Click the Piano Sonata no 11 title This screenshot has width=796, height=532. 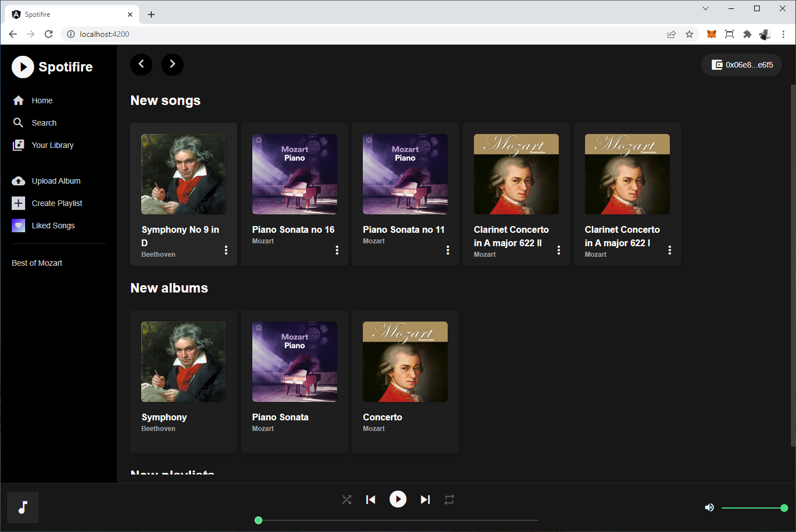tap(404, 229)
